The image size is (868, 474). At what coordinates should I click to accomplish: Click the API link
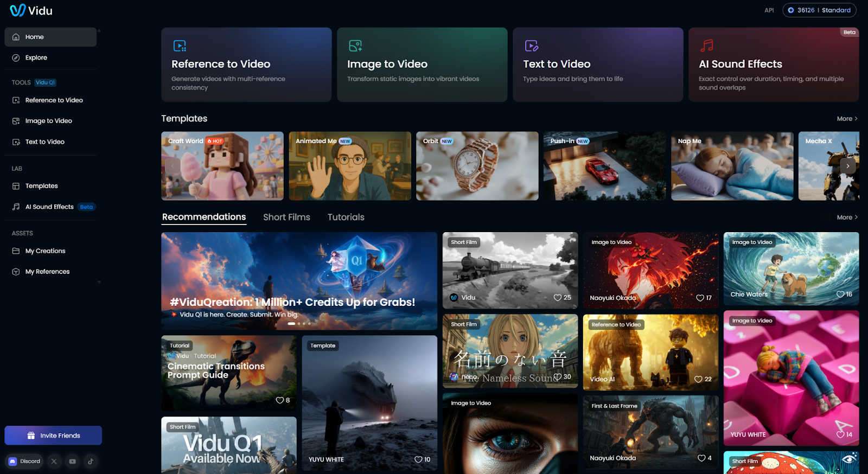[769, 10]
